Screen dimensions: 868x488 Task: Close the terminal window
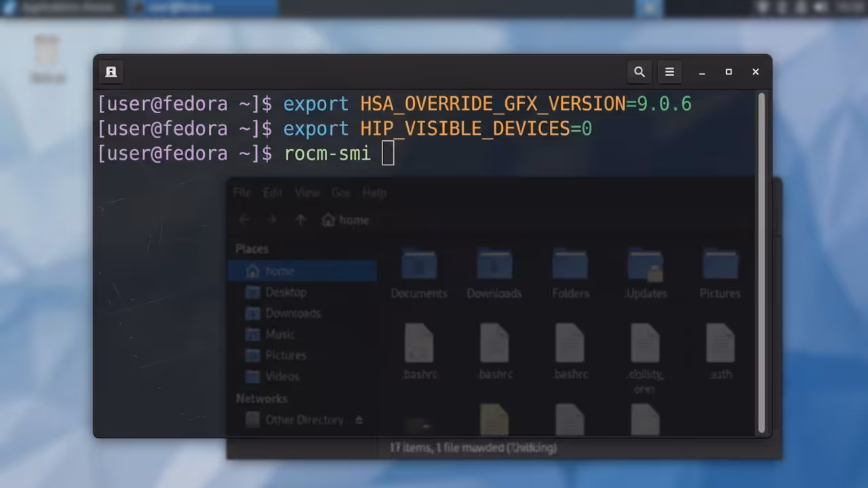click(x=755, y=72)
